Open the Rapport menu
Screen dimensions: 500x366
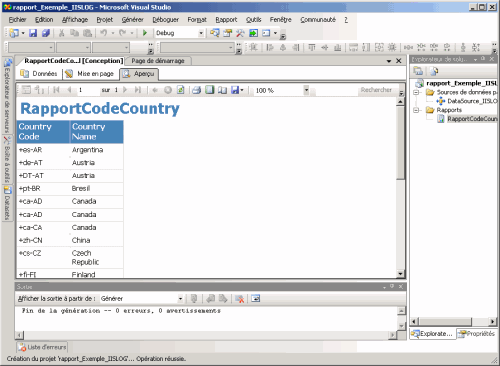226,20
